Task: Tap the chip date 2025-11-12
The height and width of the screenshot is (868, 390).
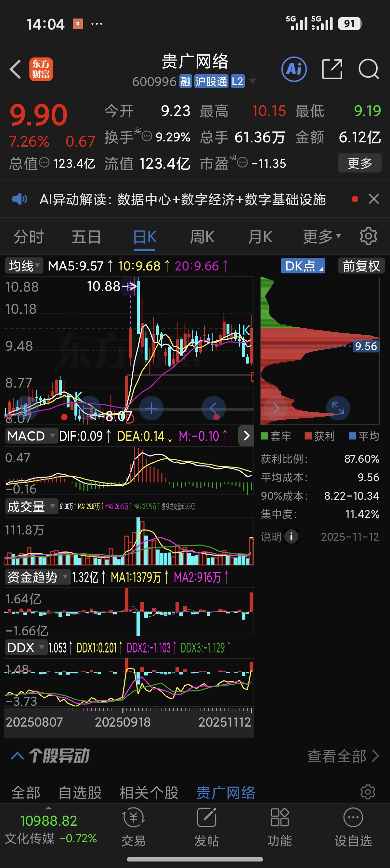Action: click(x=350, y=536)
